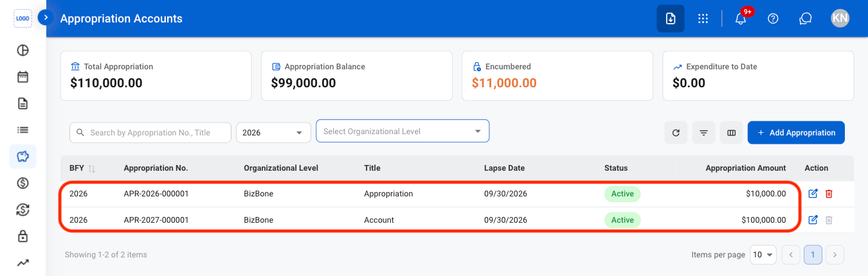This screenshot has height=276, width=868.
Task: Click the Encumbered $11,000.00 card
Action: pos(557,76)
